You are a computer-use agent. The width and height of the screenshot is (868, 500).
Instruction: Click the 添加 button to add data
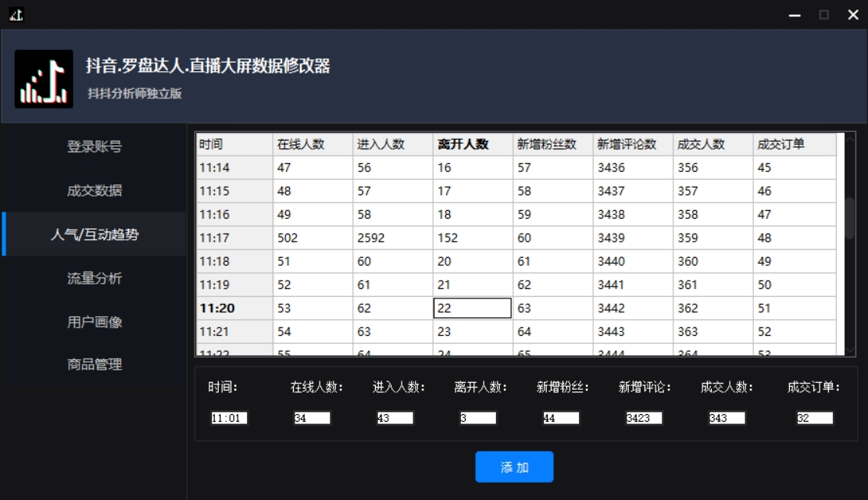514,466
